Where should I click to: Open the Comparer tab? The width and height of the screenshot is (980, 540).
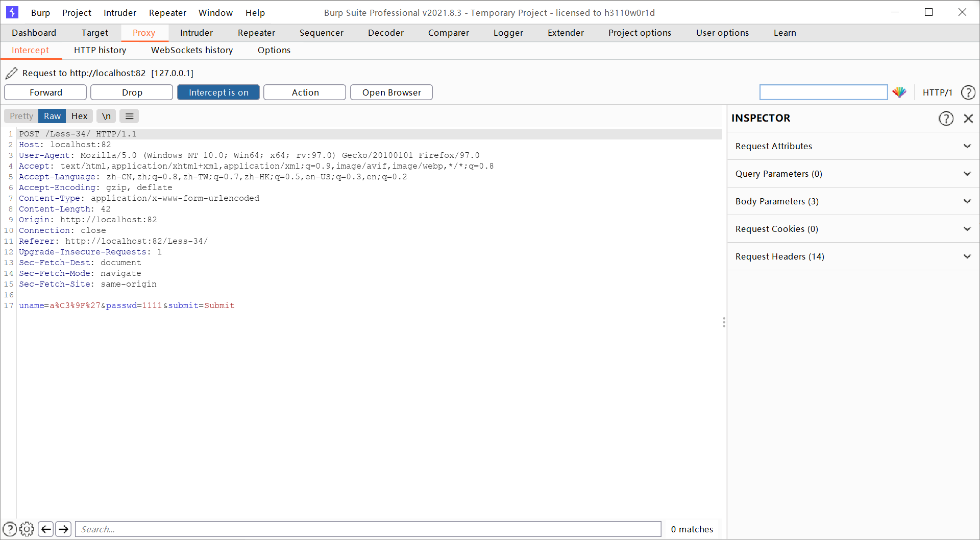449,33
